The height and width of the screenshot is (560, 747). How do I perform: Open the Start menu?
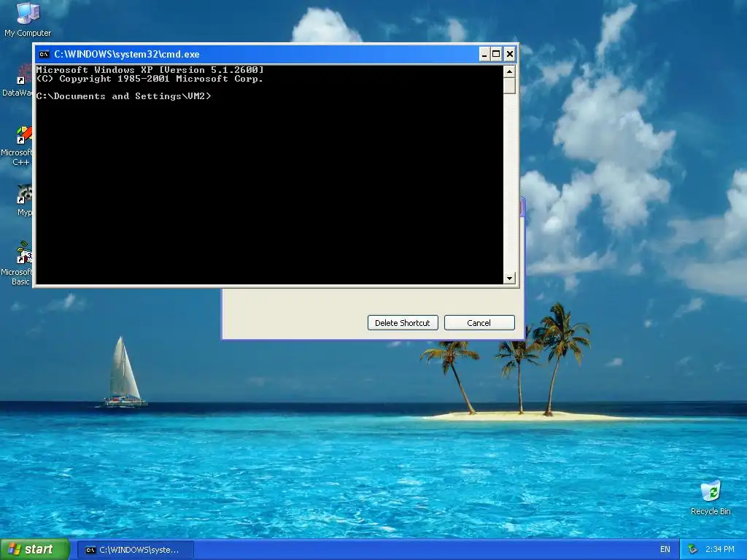35,550
